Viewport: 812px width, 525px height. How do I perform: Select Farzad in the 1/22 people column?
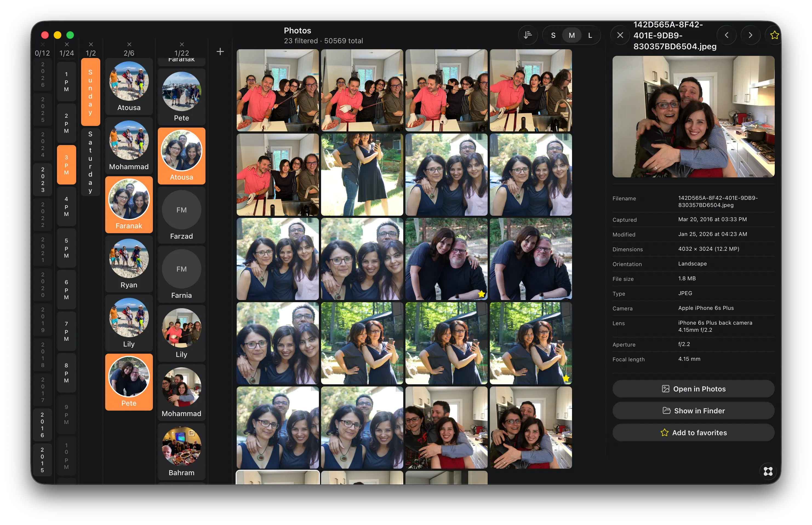click(x=182, y=215)
